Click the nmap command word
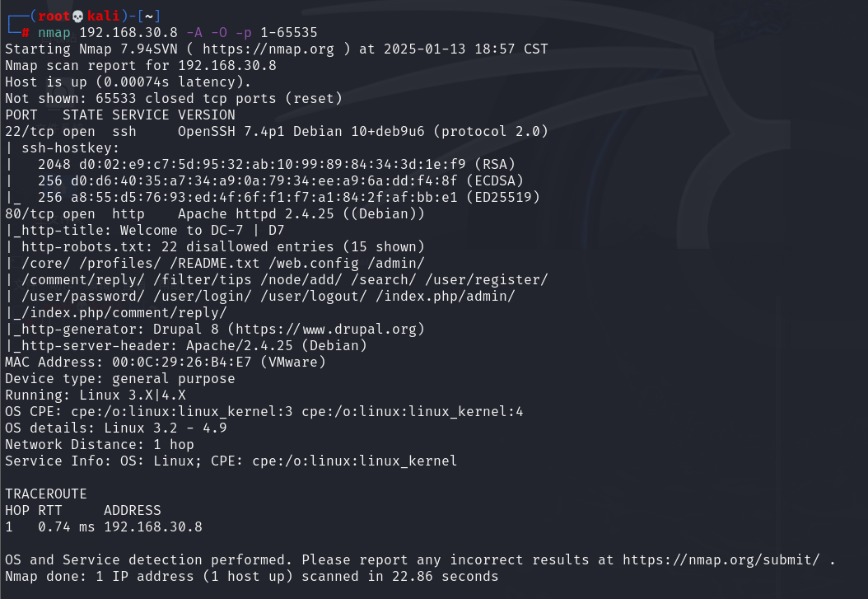Viewport: 868px width, 599px height. click(54, 33)
